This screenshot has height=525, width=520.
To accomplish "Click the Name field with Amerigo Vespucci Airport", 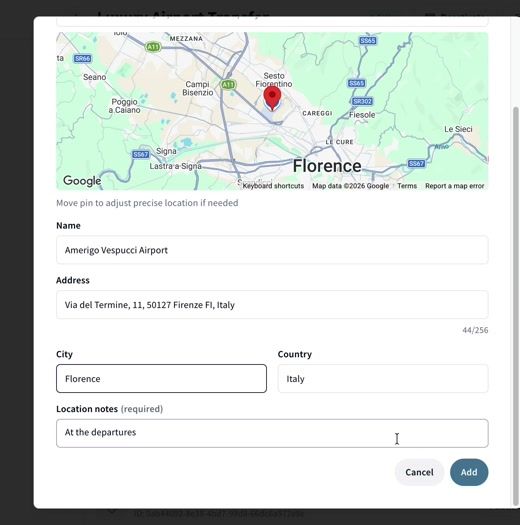I will pyautogui.click(x=272, y=250).
